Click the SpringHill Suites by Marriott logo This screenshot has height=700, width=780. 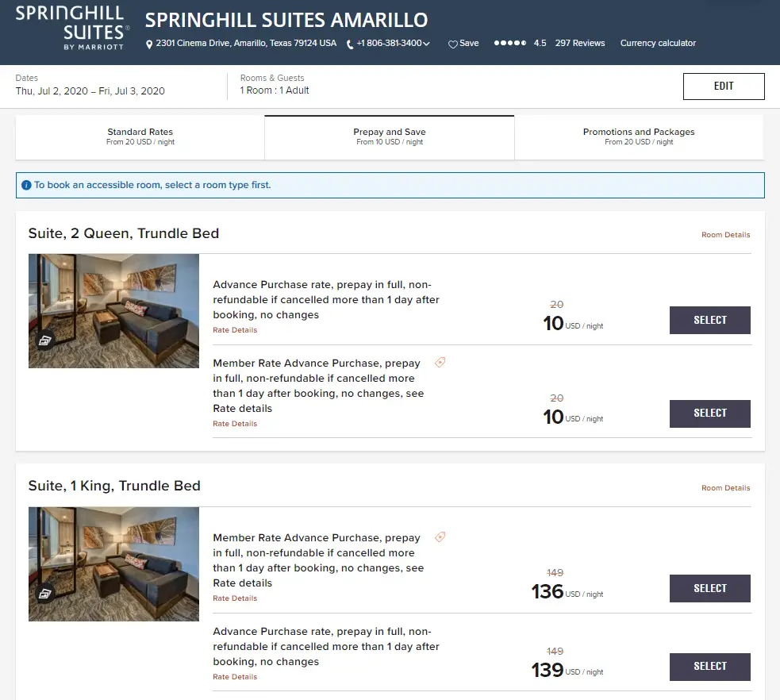click(72, 26)
